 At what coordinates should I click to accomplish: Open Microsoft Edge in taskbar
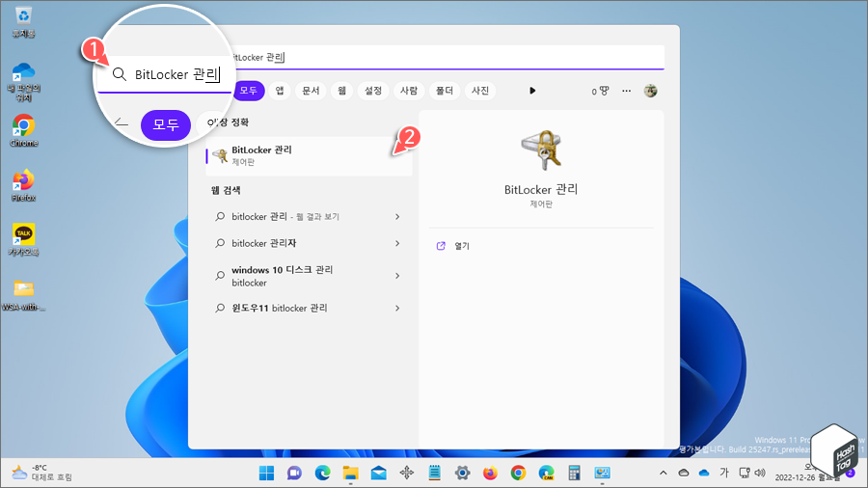(x=323, y=474)
